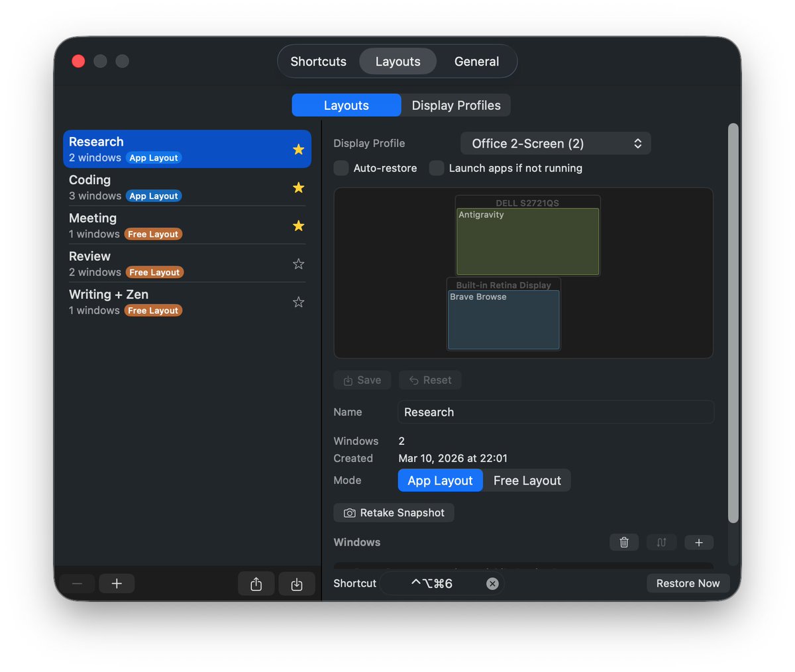This screenshot has height=672, width=795.
Task: Click Retake Snapshot
Action: [394, 513]
